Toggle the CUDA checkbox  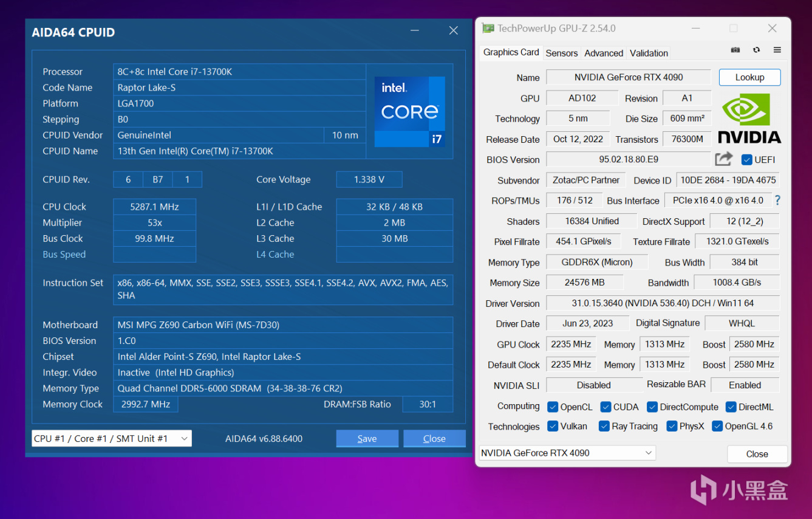[606, 407]
